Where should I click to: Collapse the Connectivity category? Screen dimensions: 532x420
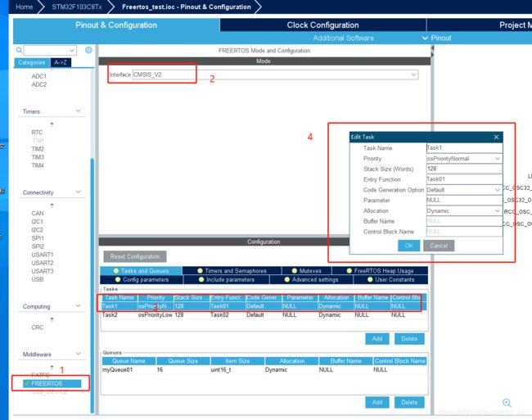pos(79,192)
